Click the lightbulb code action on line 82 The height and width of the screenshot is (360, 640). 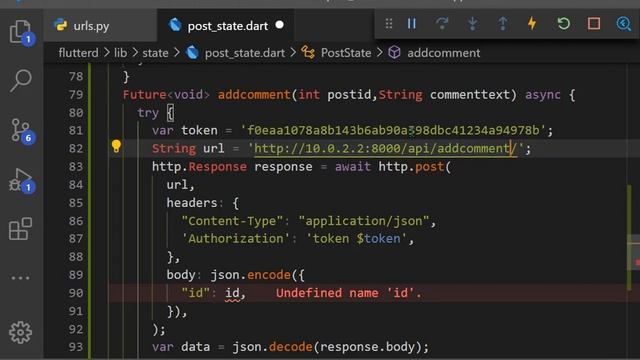(x=116, y=146)
